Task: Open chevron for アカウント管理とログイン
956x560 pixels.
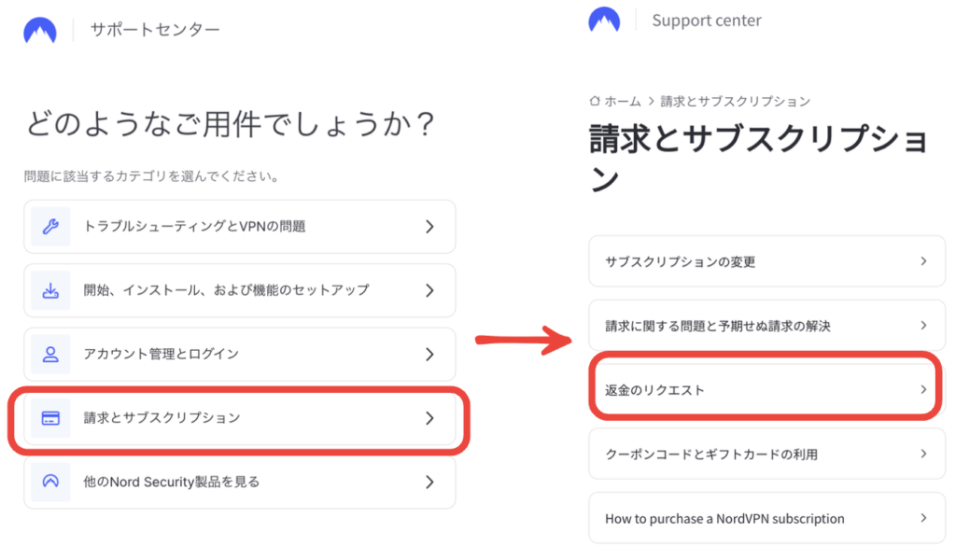Action: tap(429, 355)
